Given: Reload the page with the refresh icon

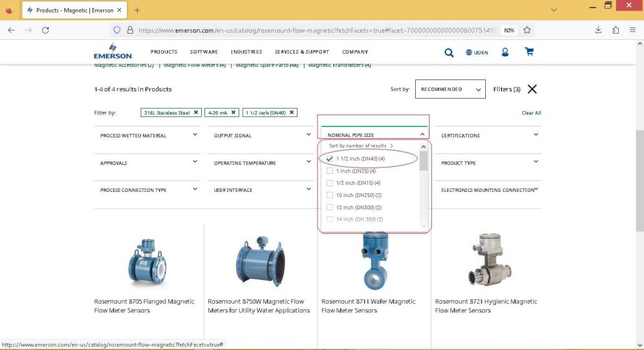Looking at the screenshot, I should 46,30.
